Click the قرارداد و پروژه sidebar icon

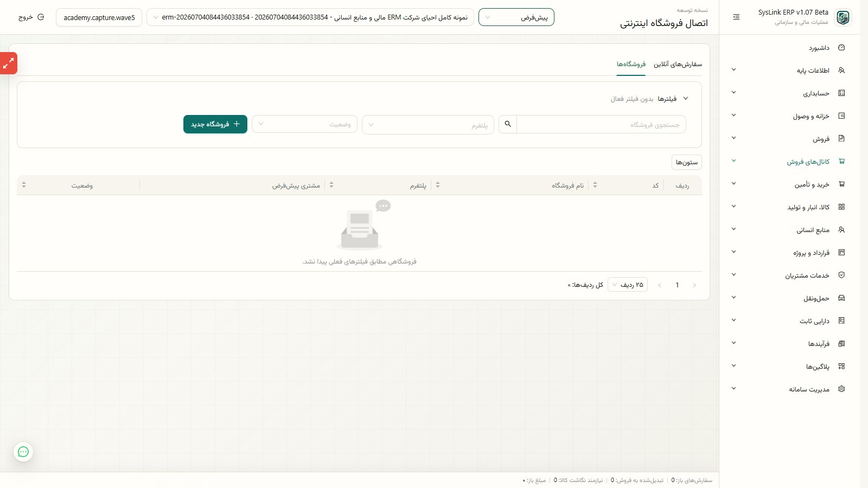tap(841, 253)
